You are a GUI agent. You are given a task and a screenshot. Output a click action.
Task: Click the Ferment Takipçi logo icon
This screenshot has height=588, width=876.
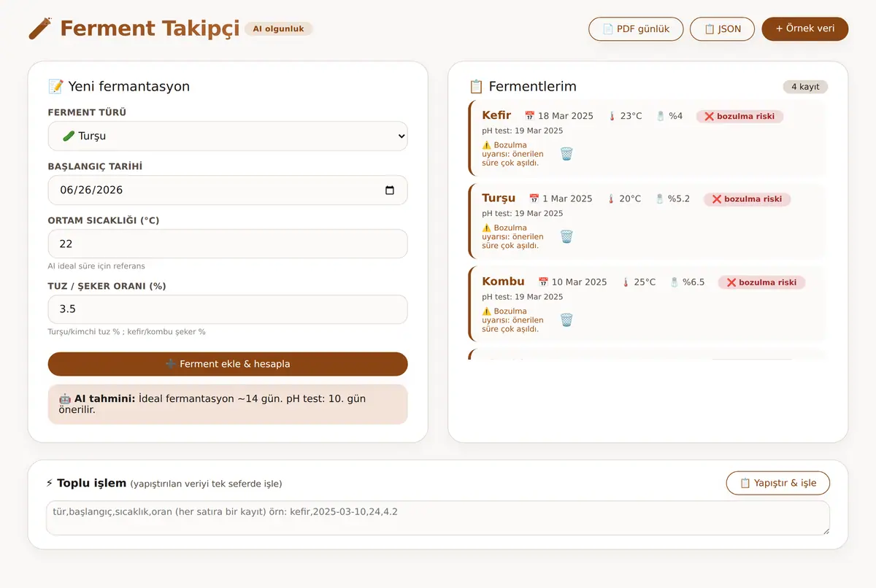[x=39, y=28]
